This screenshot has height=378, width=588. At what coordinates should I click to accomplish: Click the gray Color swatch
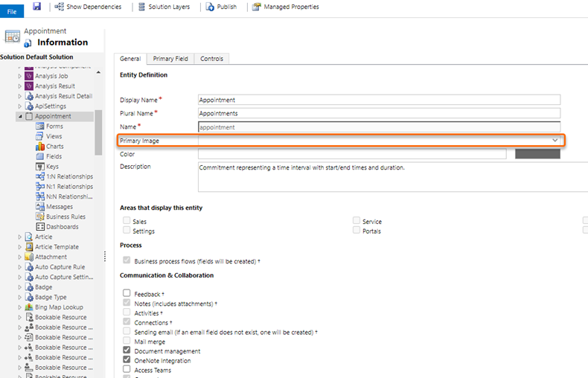[537, 154]
